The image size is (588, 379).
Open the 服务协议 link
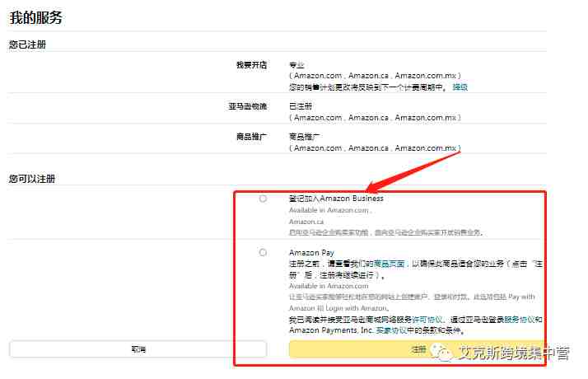coord(520,320)
